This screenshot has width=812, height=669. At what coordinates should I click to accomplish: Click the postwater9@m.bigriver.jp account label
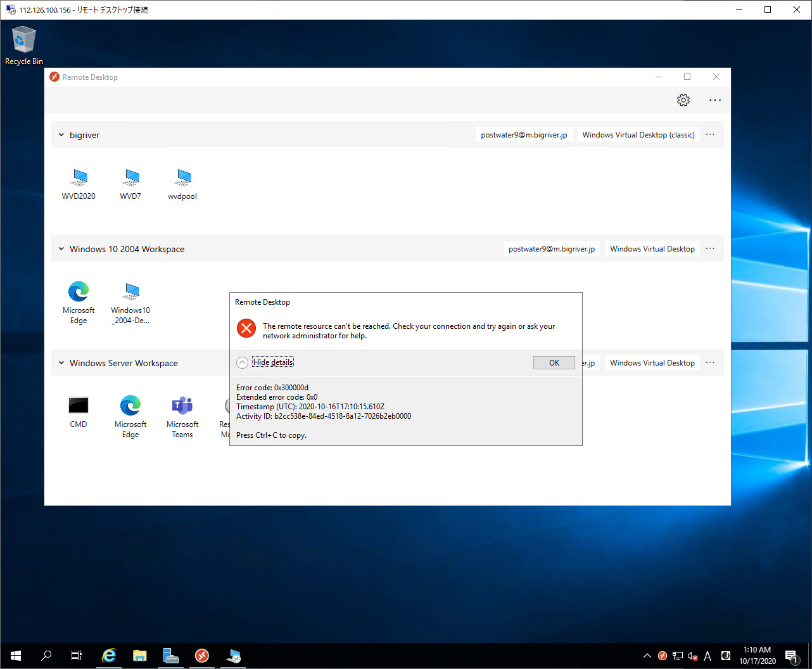(524, 134)
